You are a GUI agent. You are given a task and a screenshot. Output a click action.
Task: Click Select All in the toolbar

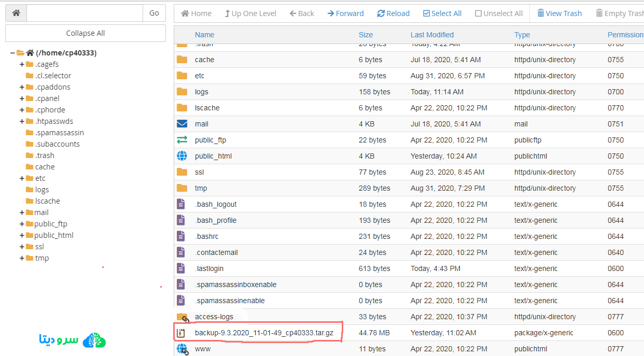[x=442, y=13]
